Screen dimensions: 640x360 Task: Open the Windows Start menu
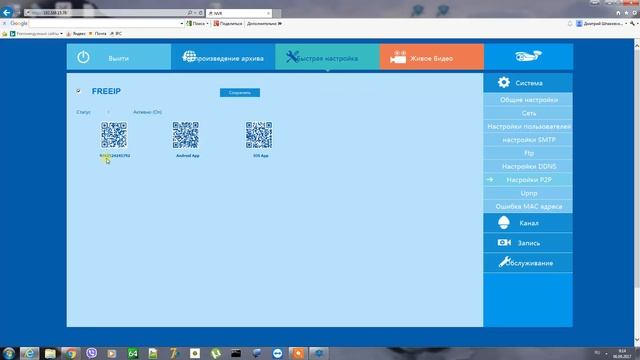[x=9, y=353]
